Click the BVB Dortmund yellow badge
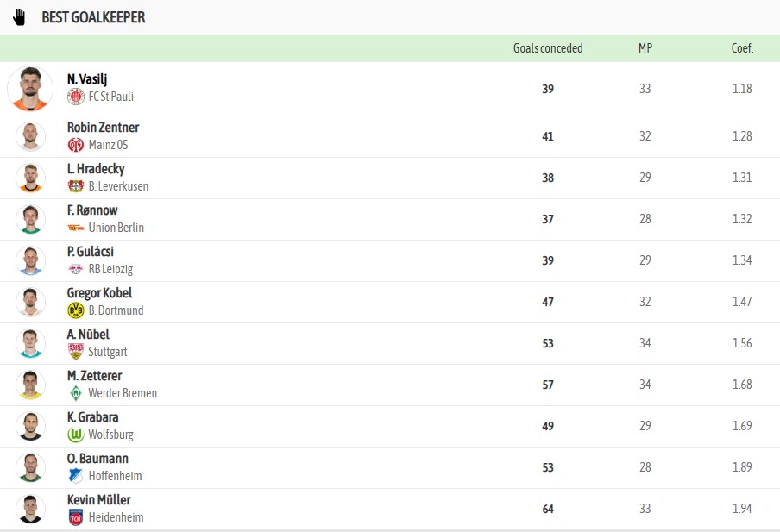The image size is (780, 532). [76, 310]
